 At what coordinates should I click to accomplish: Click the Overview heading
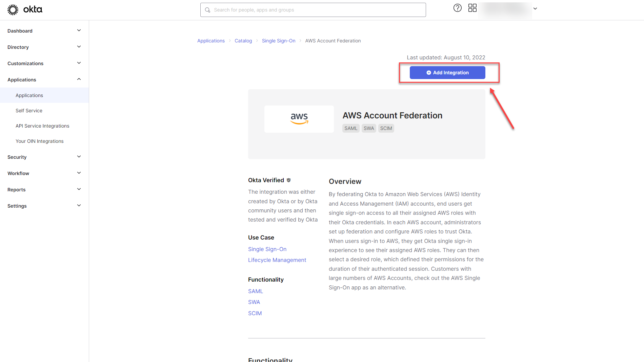(x=345, y=182)
